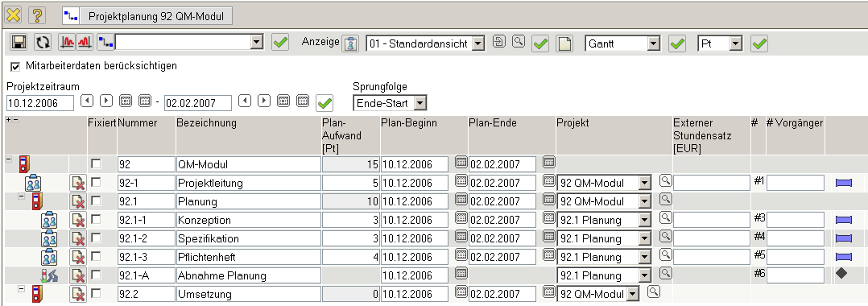This screenshot has width=868, height=306.
Task: Collapse the 92.2 Umsetzung tree node
Action: [22, 288]
